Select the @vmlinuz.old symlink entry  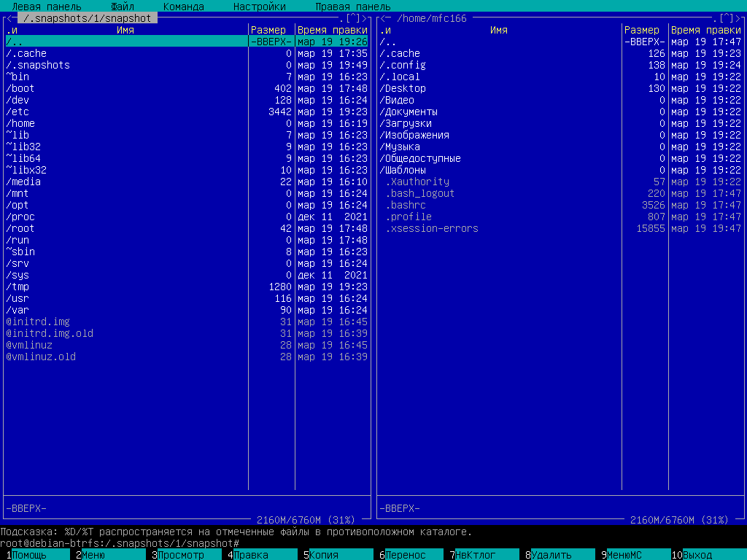[41, 357]
